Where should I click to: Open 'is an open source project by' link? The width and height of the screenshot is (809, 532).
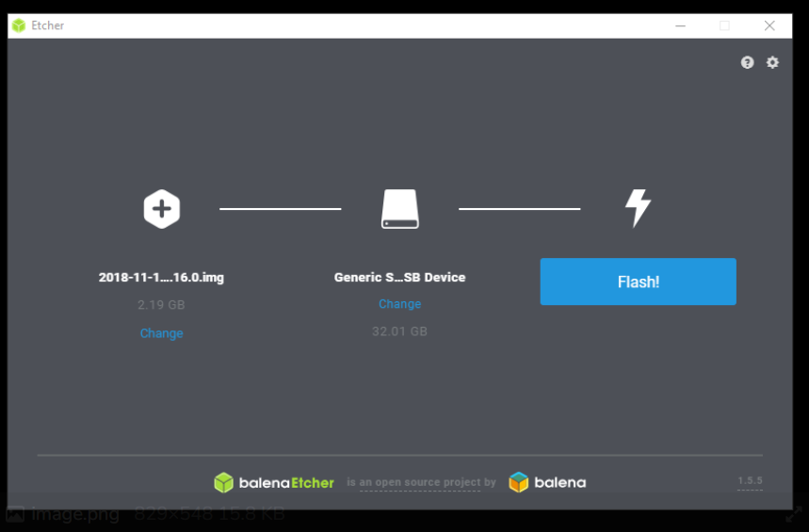click(x=421, y=482)
